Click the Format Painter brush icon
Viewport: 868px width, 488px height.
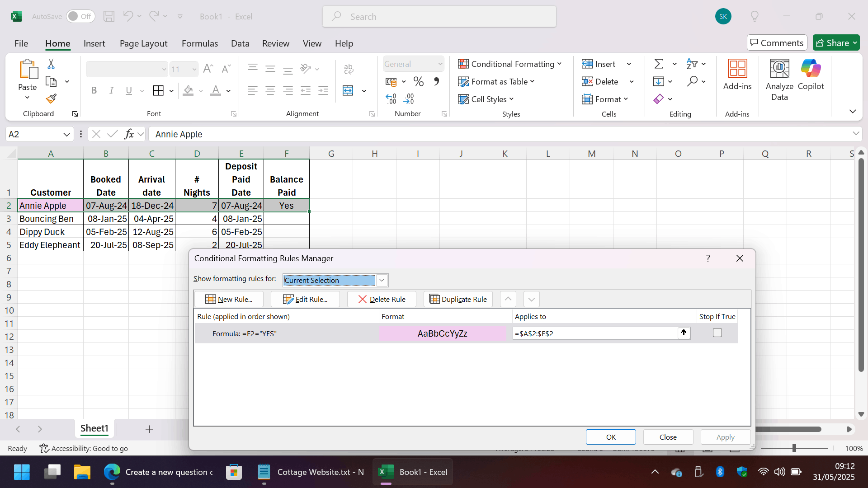click(51, 99)
